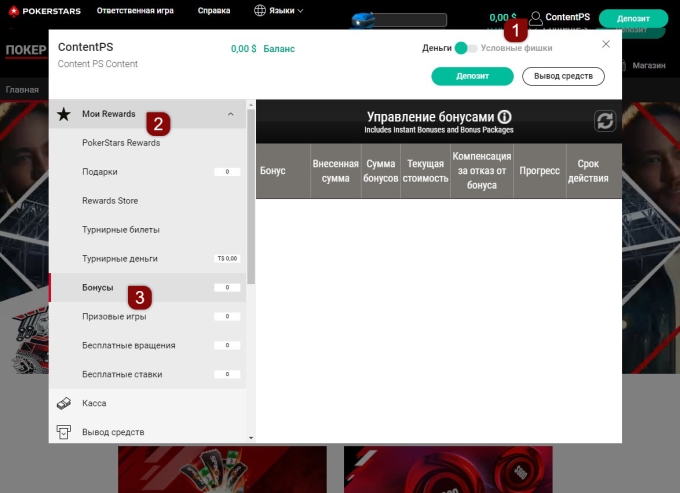Click Магазин link behind the panel
The width and height of the screenshot is (680, 493).
[x=648, y=65]
